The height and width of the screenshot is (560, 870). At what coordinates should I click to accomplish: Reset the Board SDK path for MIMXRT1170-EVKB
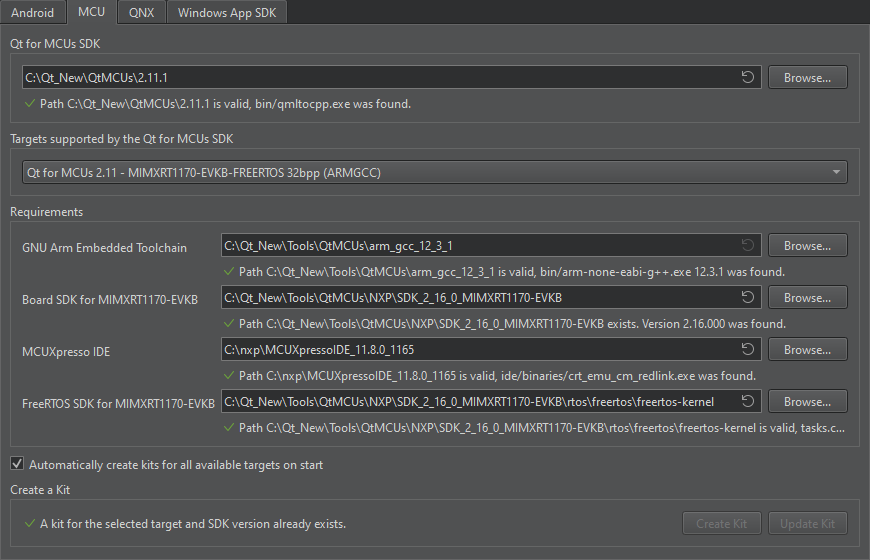(x=747, y=297)
